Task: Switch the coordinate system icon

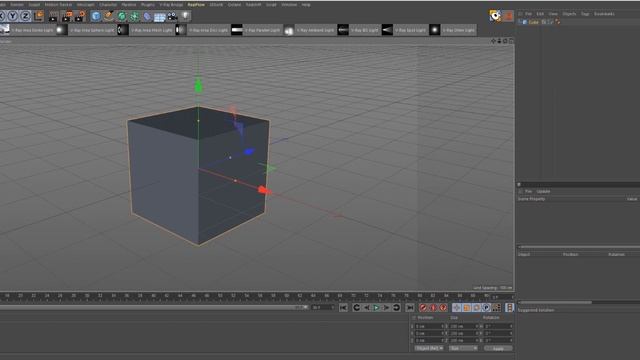Action: click(x=39, y=16)
